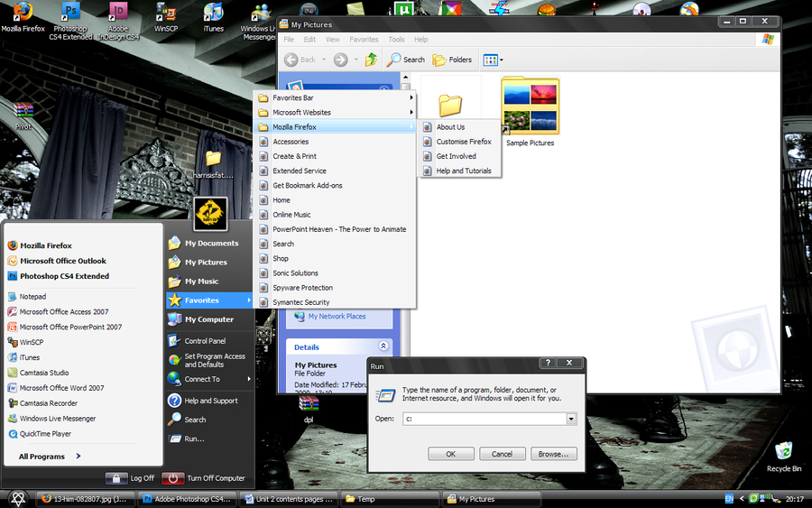Open Microsoft Office Access 2007 in Start menu

tap(58, 311)
